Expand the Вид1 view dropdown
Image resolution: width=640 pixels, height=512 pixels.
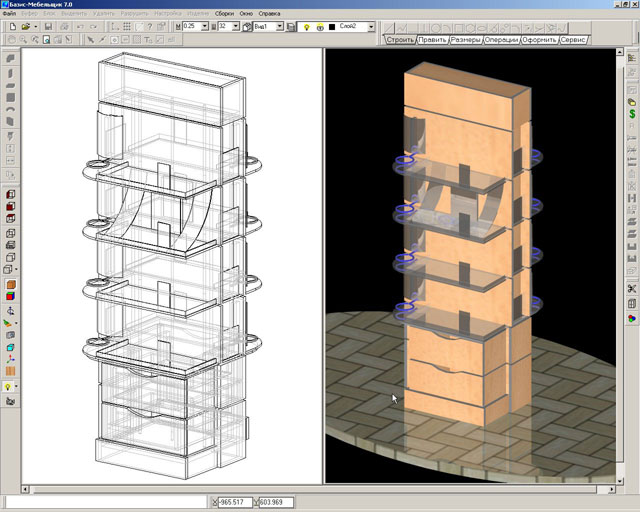tap(280, 27)
